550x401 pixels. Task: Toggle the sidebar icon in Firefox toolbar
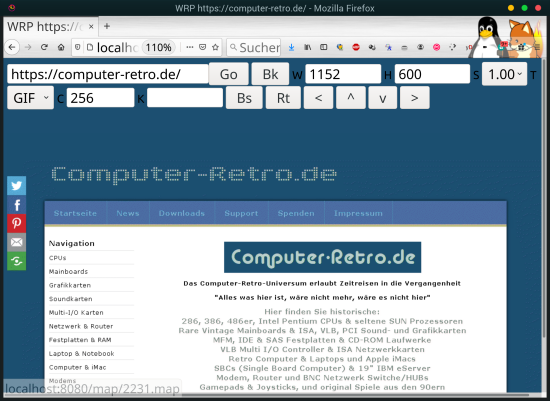(323, 47)
